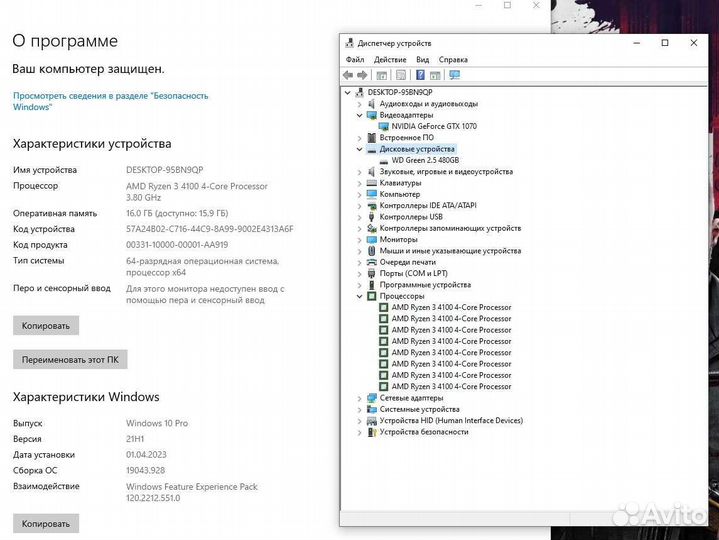Open the Справка menu
This screenshot has width=719, height=540.
[453, 60]
